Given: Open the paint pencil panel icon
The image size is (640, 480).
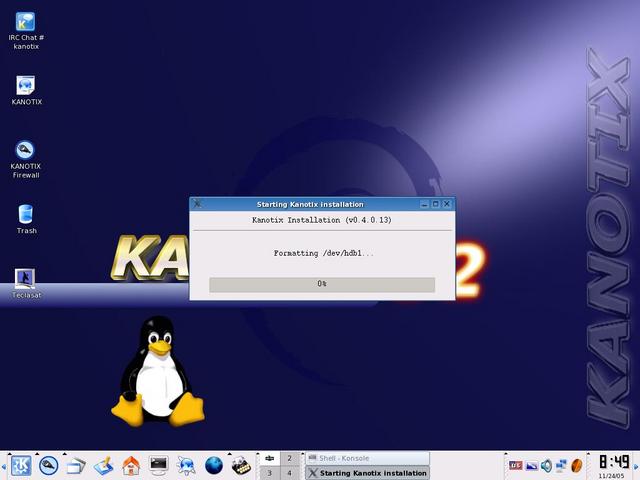Looking at the screenshot, I should pos(104,466).
